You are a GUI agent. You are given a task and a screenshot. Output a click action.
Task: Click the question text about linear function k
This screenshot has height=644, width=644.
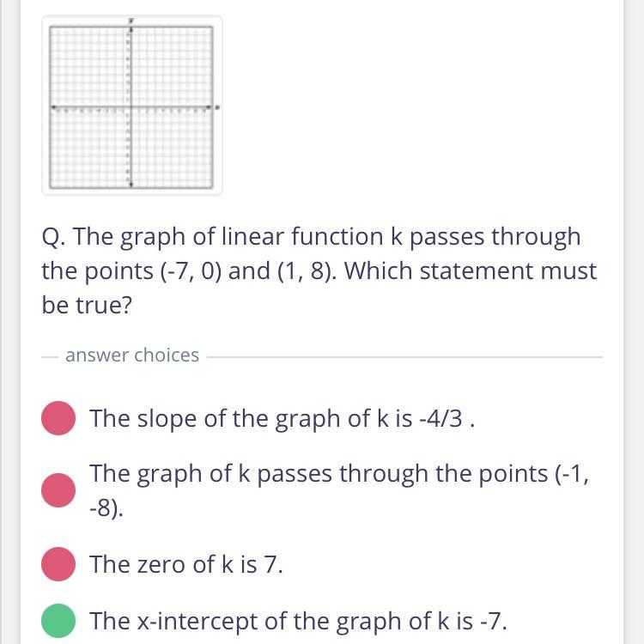[x=319, y=271]
